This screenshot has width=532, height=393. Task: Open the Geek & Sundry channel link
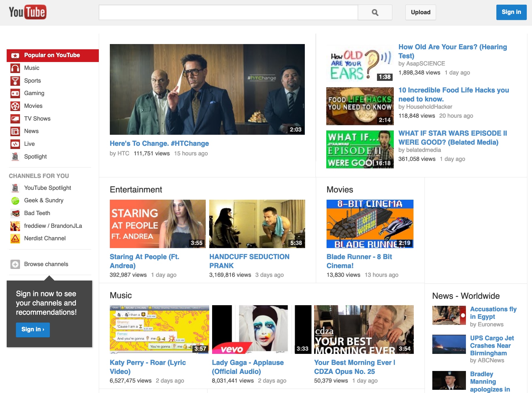click(x=44, y=201)
